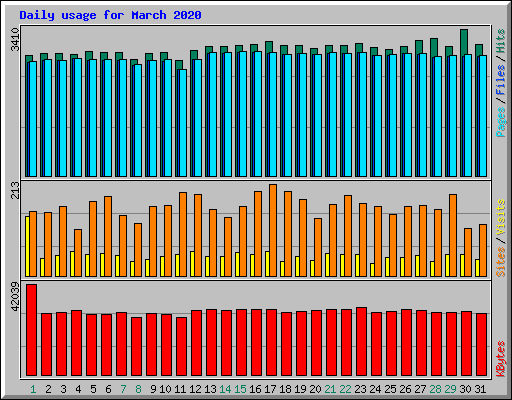Click the cyan pages bar for day 31
Viewport: 512px width, 400px height.
pyautogui.click(x=483, y=116)
